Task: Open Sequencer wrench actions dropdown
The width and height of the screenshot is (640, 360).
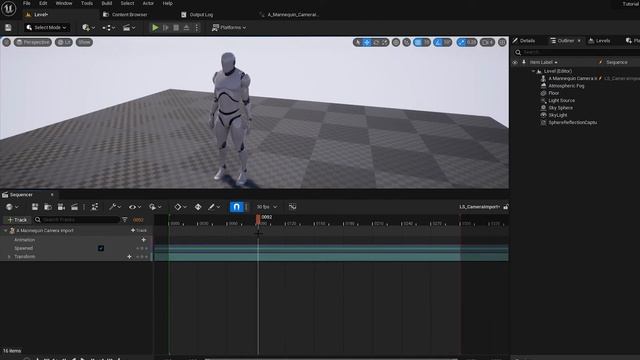Action: pos(115,207)
